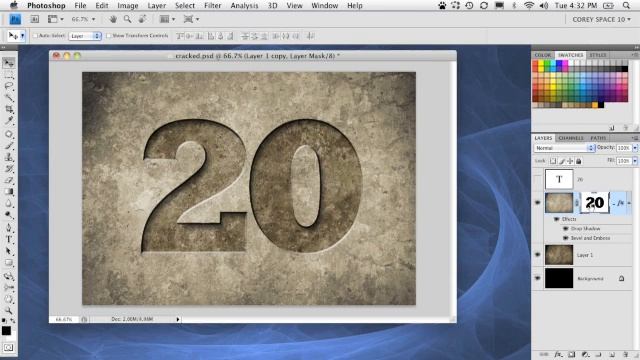This screenshot has height=360, width=640.
Task: Open the COREY SPACE 10 workspace switcher
Action: pos(601,20)
